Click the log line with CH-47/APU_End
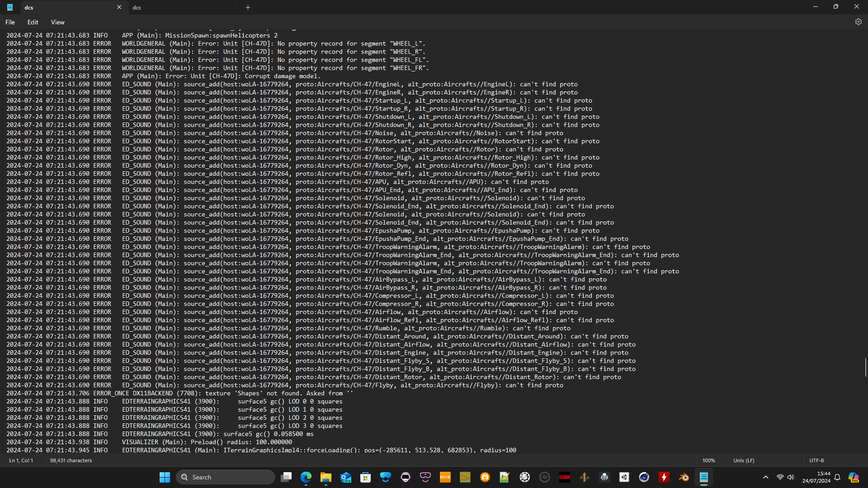This screenshot has height=488, width=868. click(x=292, y=190)
